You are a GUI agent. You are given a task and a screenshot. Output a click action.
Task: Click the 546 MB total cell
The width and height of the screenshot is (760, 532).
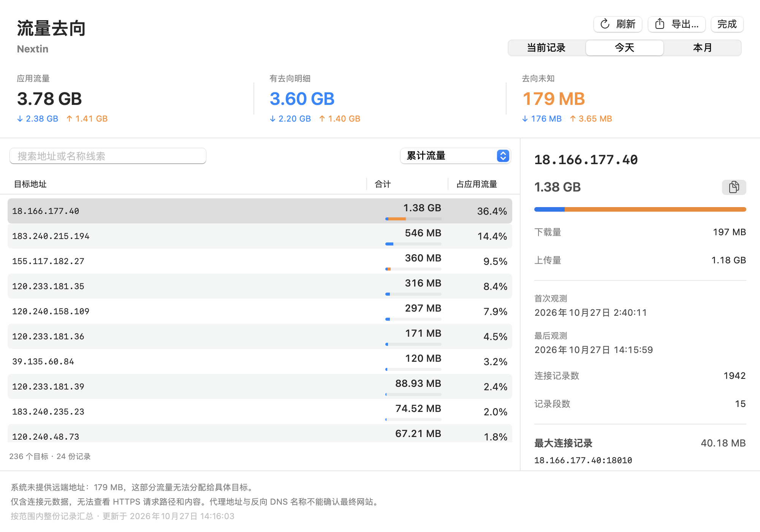(423, 233)
